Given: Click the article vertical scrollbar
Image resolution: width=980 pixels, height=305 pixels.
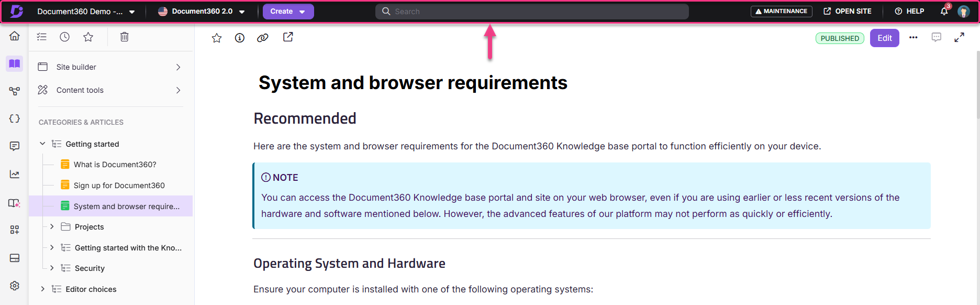Looking at the screenshot, I should (x=977, y=84).
